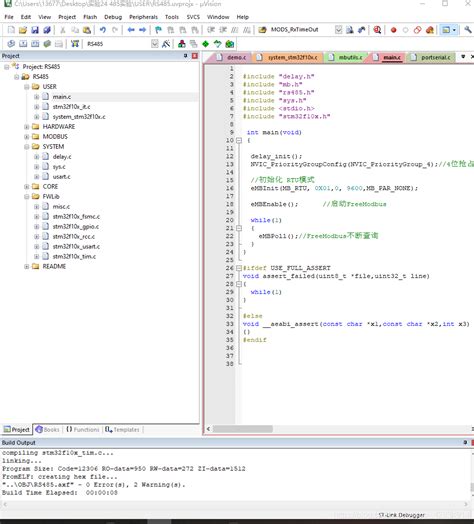Open configuration wrench icon in toolbar
Viewport: 474px width, 524px height.
click(468, 30)
